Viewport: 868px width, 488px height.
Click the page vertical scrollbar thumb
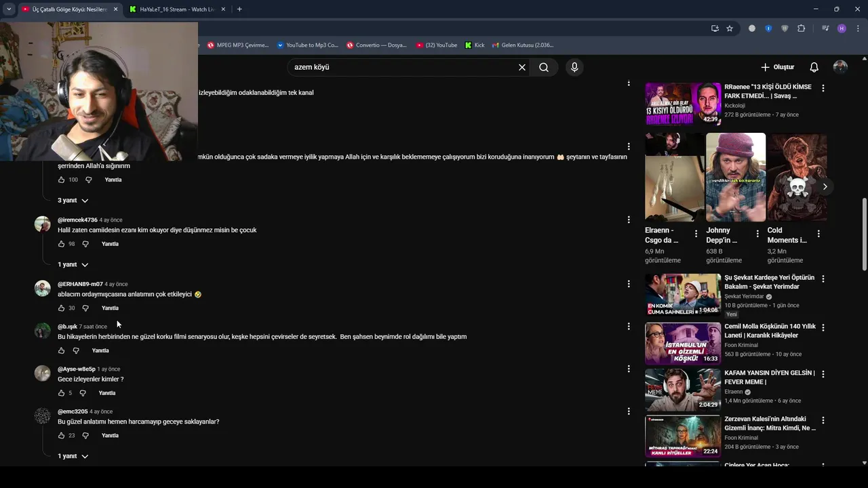[864, 234]
